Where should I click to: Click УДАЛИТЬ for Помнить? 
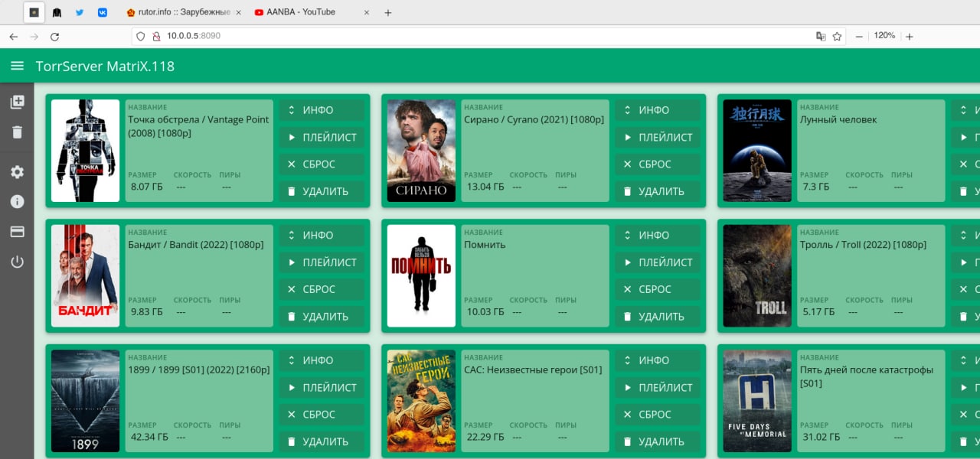pos(657,317)
